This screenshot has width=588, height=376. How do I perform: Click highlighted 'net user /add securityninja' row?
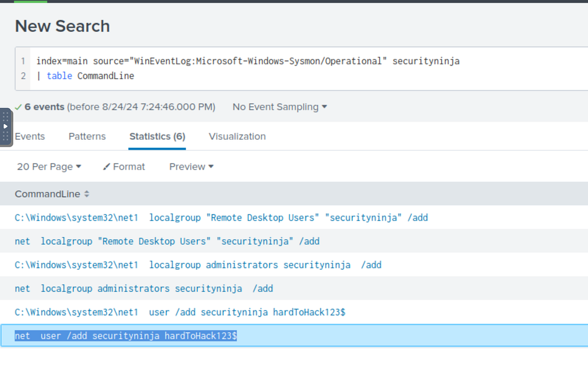[294, 336]
